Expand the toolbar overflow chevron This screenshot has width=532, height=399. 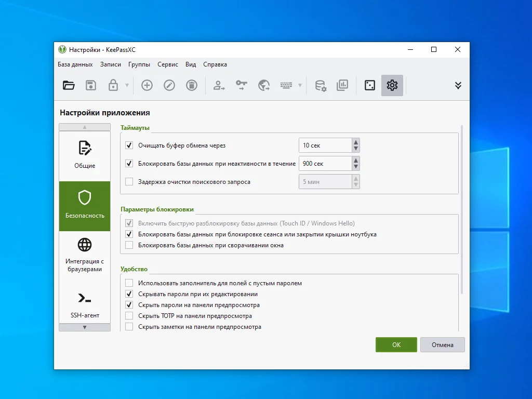pos(458,86)
